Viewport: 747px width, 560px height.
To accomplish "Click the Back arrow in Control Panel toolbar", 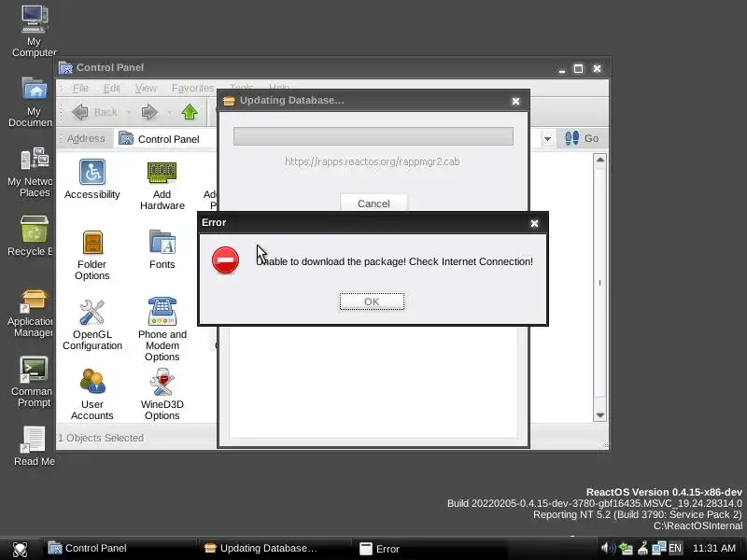I will click(94, 112).
